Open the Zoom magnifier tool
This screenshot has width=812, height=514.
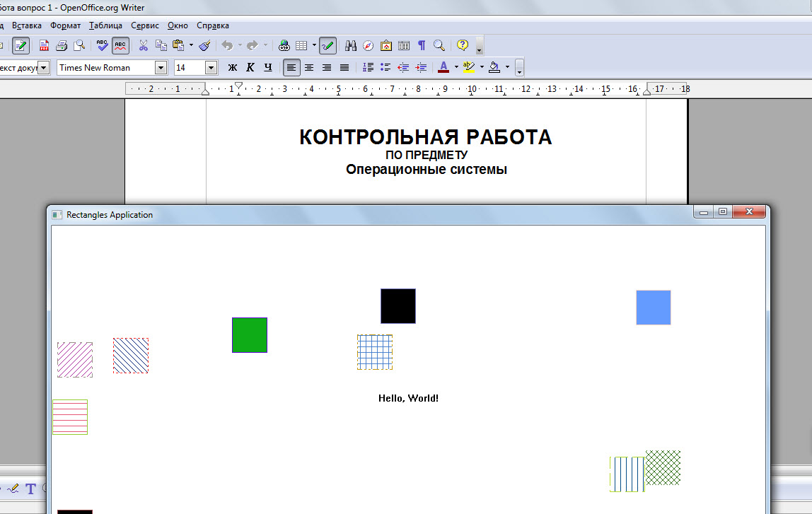pyautogui.click(x=439, y=45)
